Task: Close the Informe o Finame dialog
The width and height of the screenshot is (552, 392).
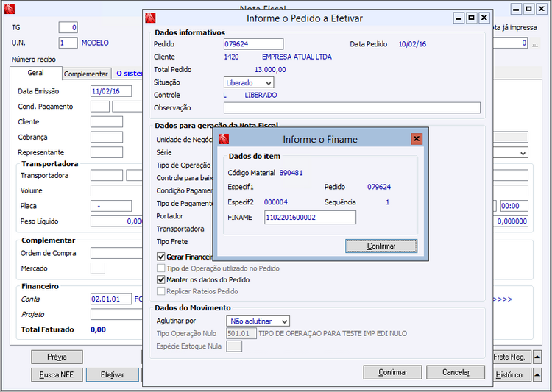Action: click(x=417, y=139)
